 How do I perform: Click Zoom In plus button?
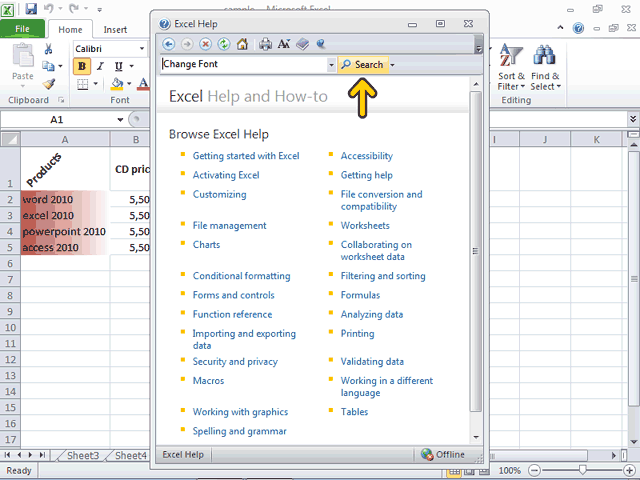coord(629,471)
